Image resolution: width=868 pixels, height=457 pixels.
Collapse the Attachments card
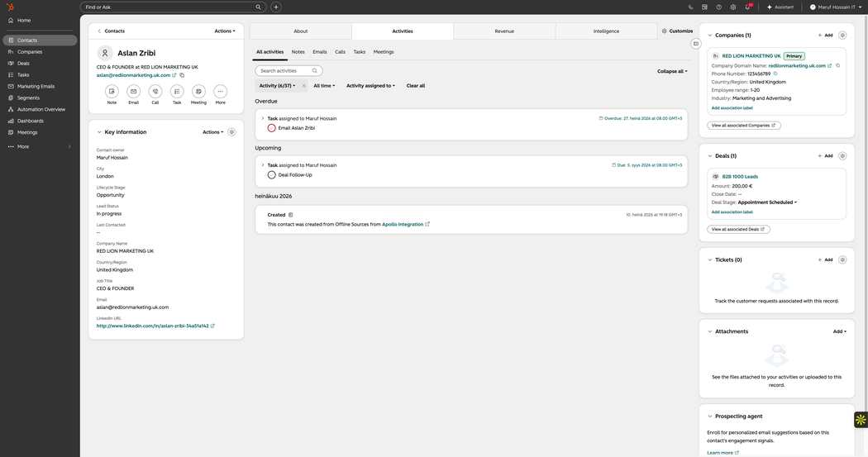pos(709,331)
